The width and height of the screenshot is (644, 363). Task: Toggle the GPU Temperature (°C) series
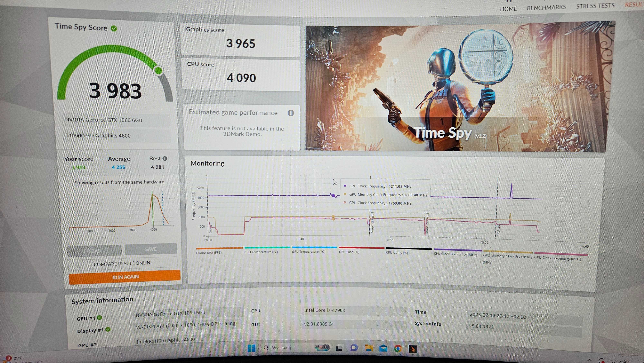(x=314, y=250)
